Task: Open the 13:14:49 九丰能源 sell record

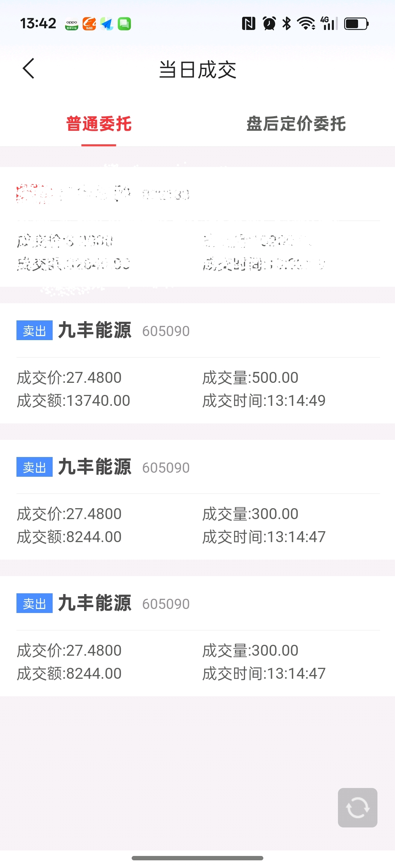Action: tap(197, 363)
